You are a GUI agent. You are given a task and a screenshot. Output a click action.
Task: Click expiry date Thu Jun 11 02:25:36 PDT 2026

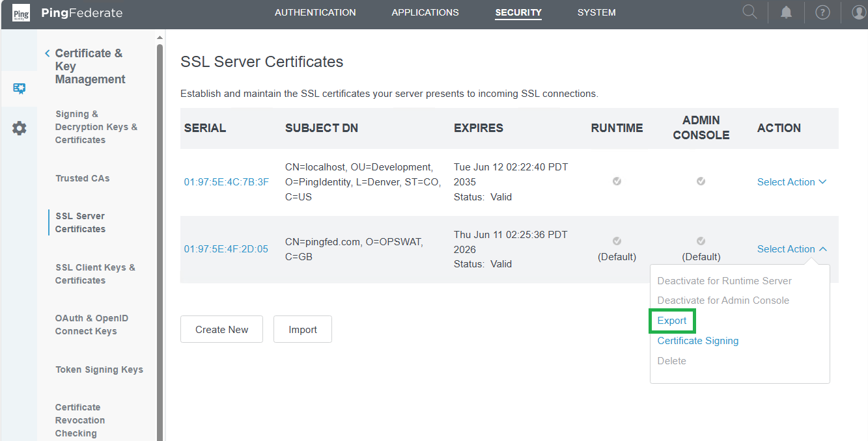click(511, 242)
